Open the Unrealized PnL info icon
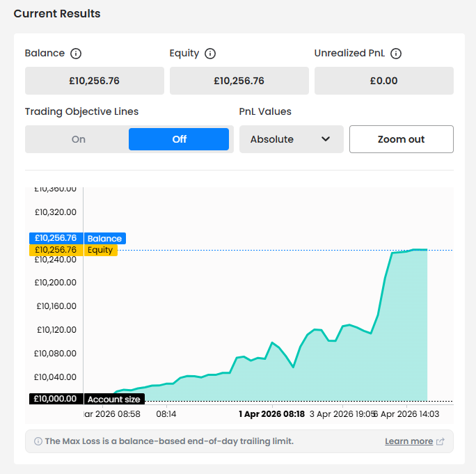The width and height of the screenshot is (476, 474). [396, 54]
